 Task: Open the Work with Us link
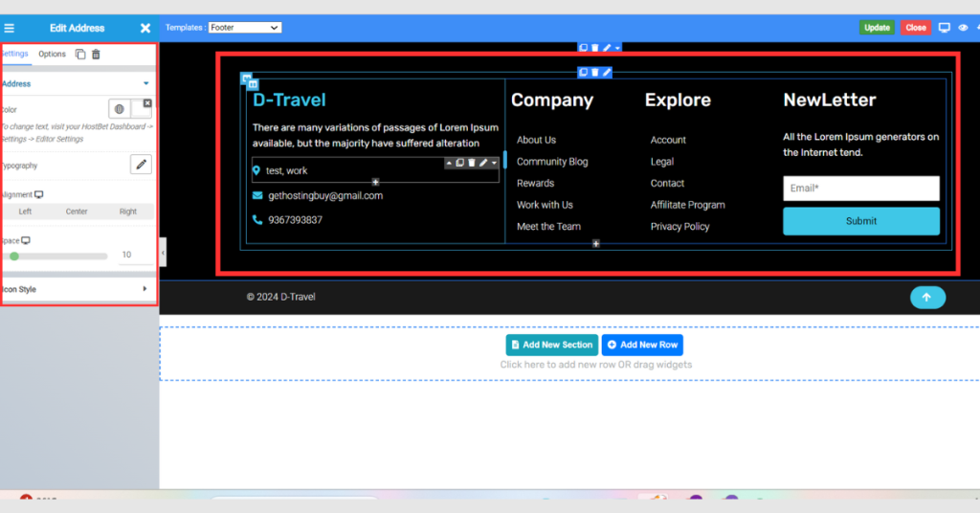[545, 205]
